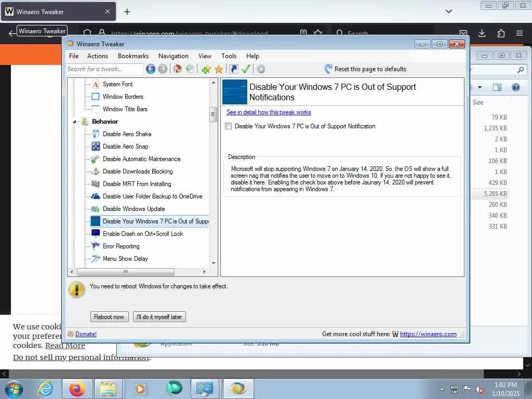This screenshot has height=399, width=532.
Task: Open the Explorer view options dropdown arrow
Action: 480,87
